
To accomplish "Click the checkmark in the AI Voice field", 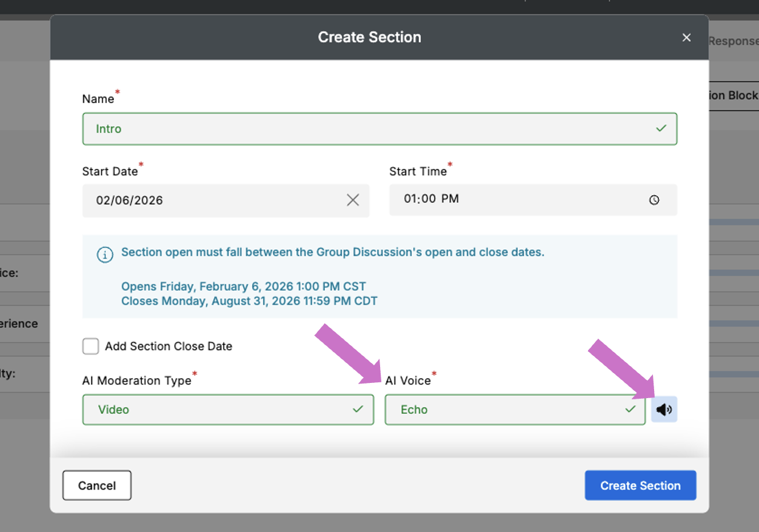I will 631,409.
